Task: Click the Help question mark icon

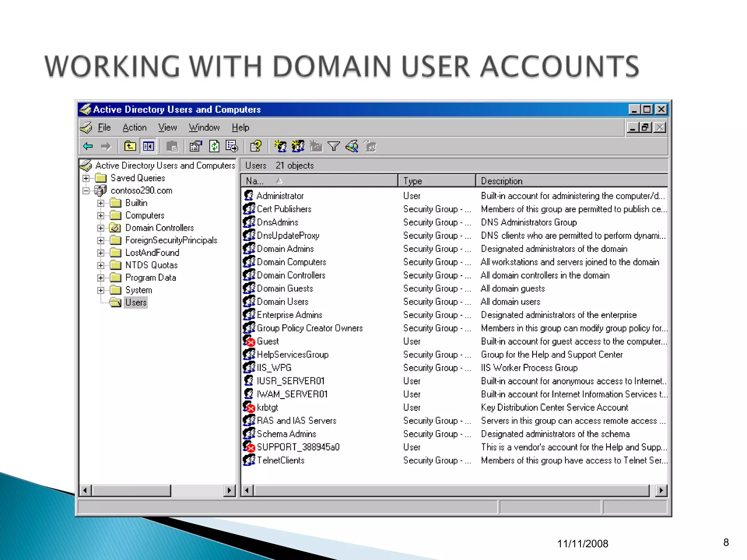Action: (x=256, y=147)
